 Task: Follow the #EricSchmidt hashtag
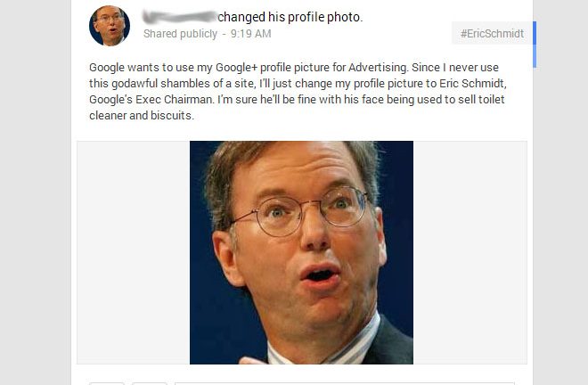(x=492, y=33)
